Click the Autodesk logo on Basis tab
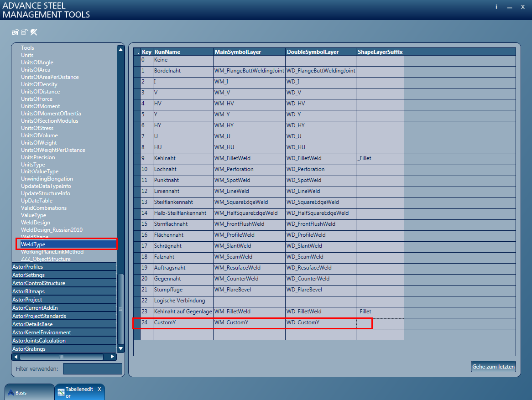 [x=11, y=393]
